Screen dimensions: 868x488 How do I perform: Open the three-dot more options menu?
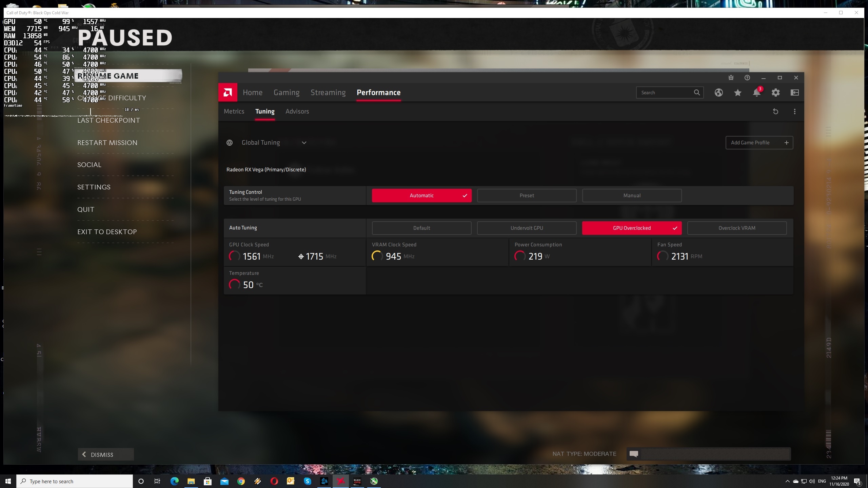794,111
